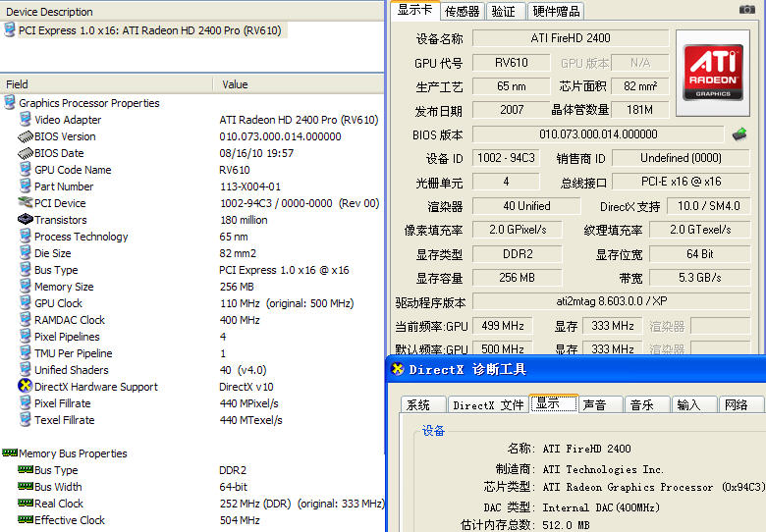
Task: Click the PCI Device card icon
Action: [x=25, y=202]
